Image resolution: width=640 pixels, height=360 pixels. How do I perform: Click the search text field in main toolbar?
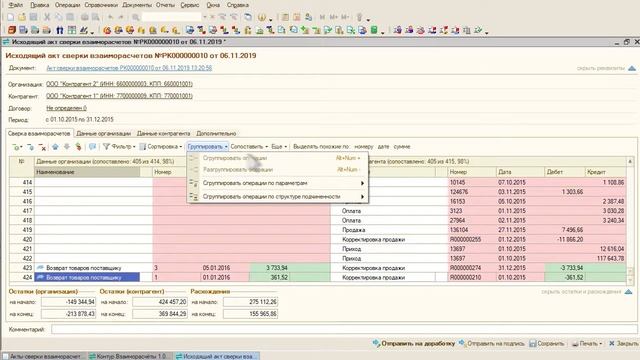click(x=171, y=17)
